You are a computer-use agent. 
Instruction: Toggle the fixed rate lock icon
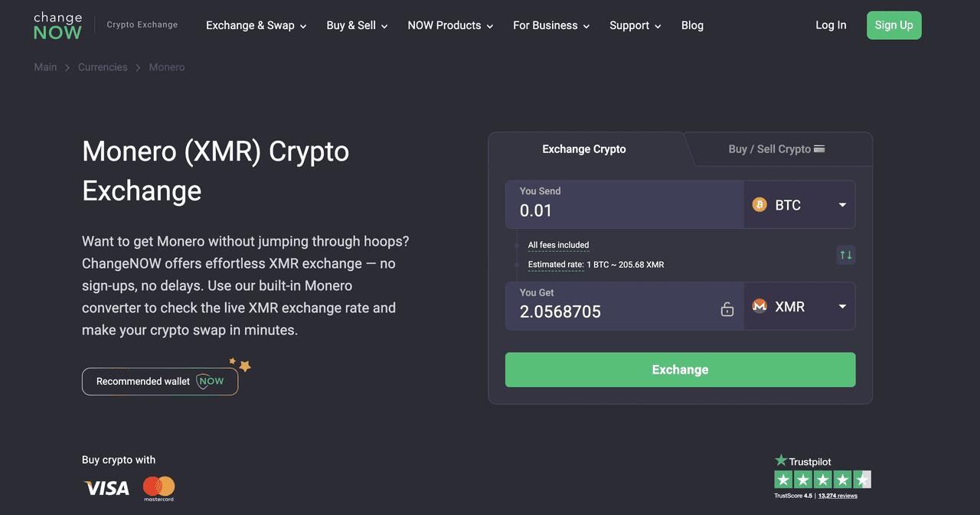[x=727, y=309]
